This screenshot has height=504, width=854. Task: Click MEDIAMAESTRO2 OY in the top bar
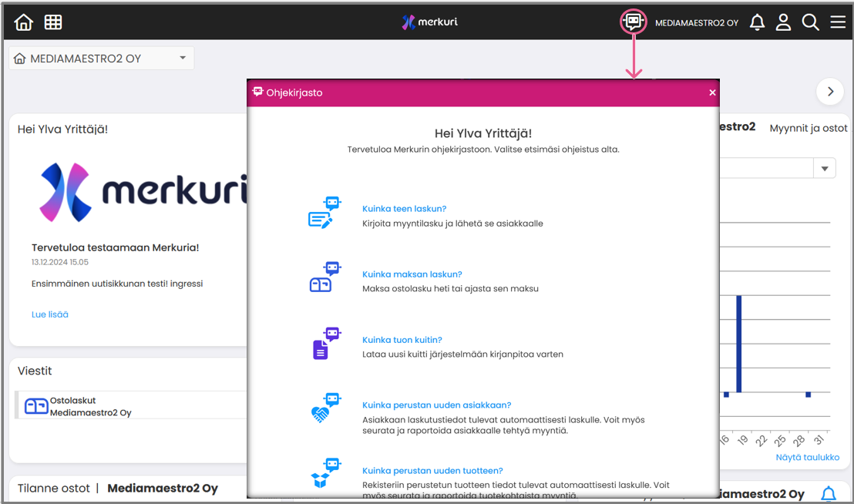(696, 23)
